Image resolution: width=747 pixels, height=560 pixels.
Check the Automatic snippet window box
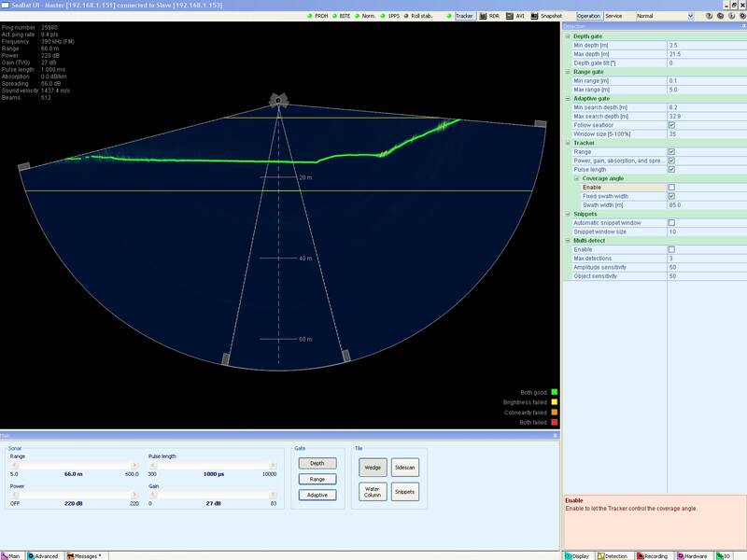click(671, 223)
